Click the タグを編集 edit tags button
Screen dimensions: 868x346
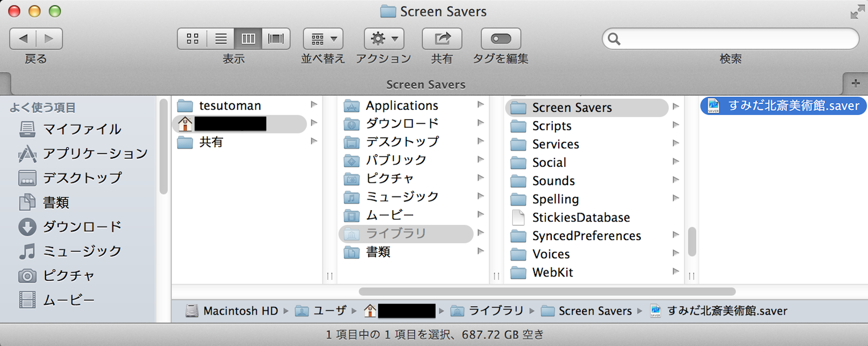pos(501,39)
